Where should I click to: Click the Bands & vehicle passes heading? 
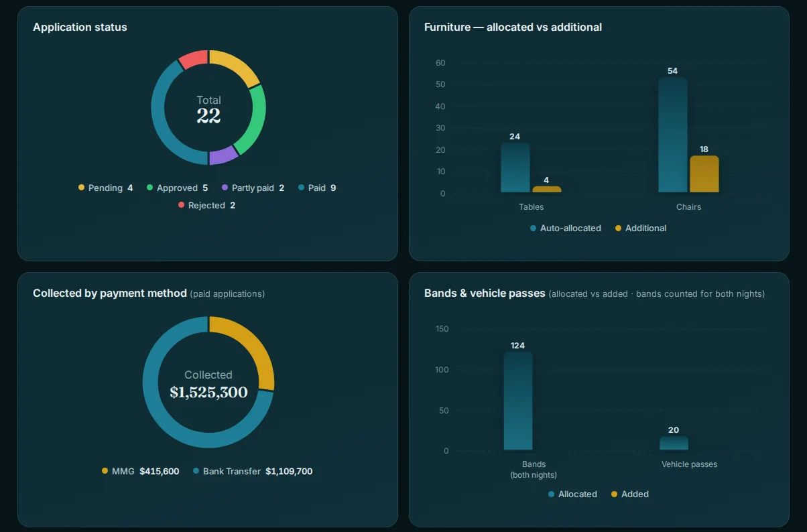[485, 293]
